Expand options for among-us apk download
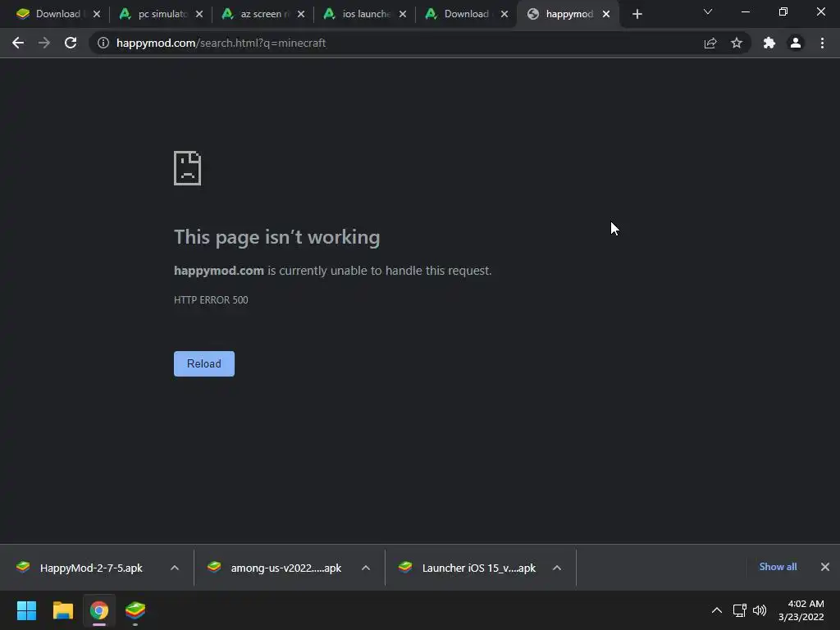The width and height of the screenshot is (840, 630). [x=366, y=568]
